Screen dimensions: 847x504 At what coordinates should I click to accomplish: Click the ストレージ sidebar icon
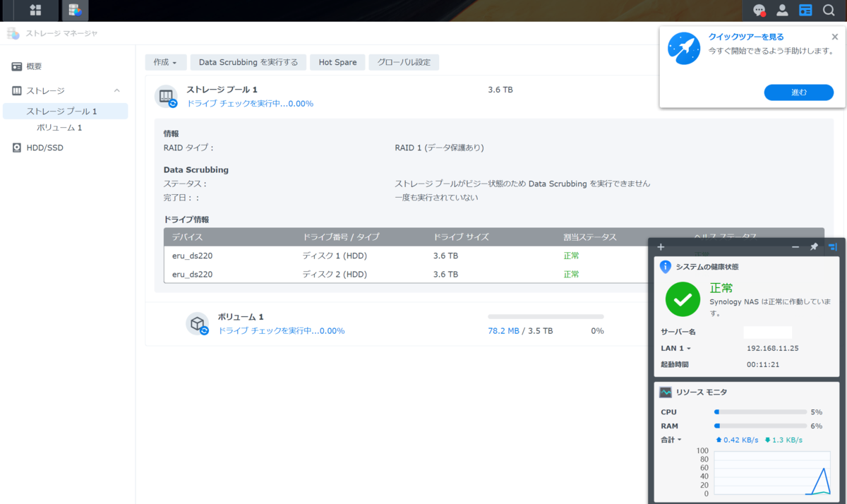(x=17, y=90)
